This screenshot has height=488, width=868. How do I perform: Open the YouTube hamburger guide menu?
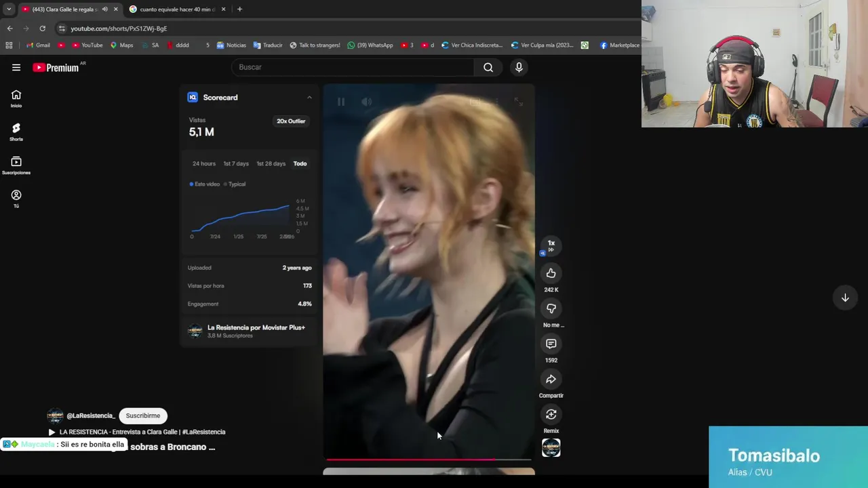click(x=16, y=67)
